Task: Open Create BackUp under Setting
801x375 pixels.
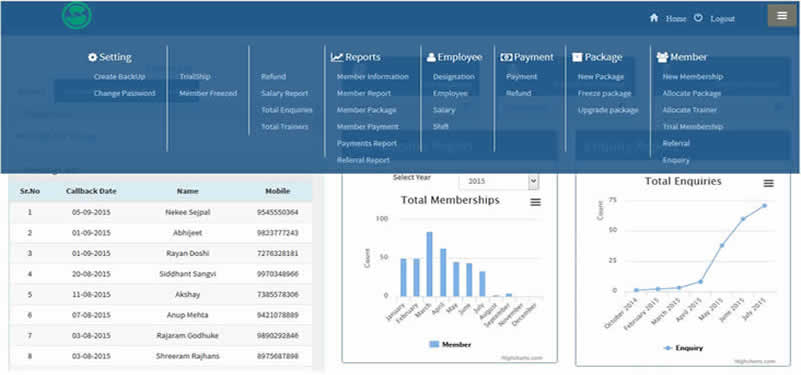Action: click(x=120, y=77)
